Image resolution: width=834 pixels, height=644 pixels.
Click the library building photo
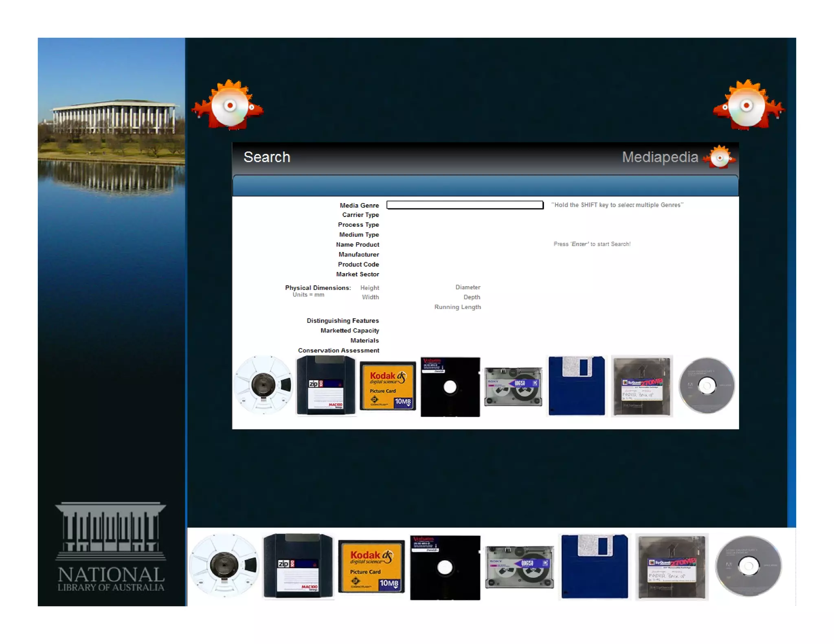coord(112,118)
